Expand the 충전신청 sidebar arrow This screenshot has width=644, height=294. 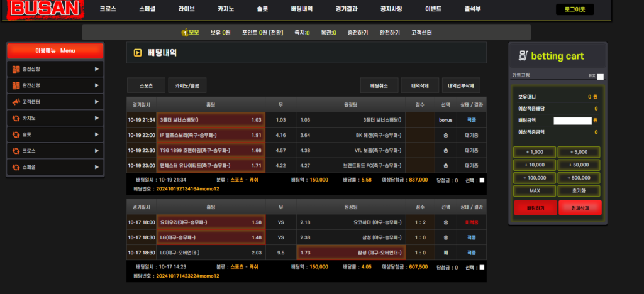96,69
